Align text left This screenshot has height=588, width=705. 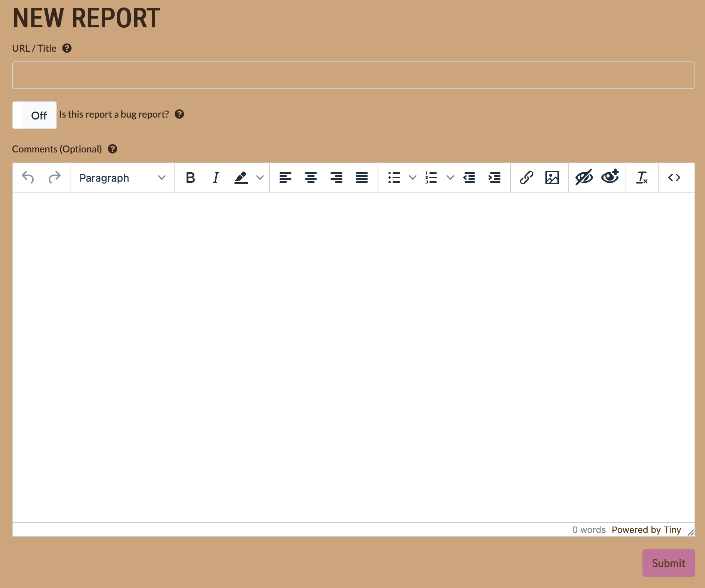point(285,178)
